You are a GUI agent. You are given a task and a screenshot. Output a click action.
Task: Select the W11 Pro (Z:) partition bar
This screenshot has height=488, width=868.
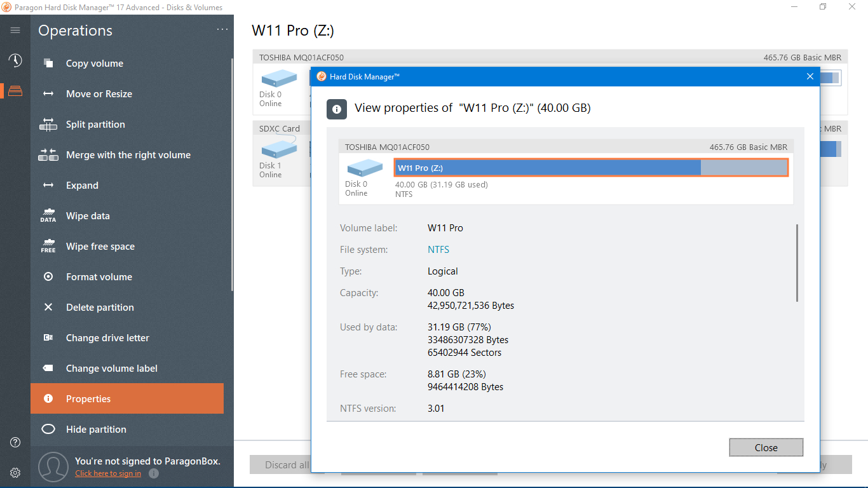(x=591, y=168)
